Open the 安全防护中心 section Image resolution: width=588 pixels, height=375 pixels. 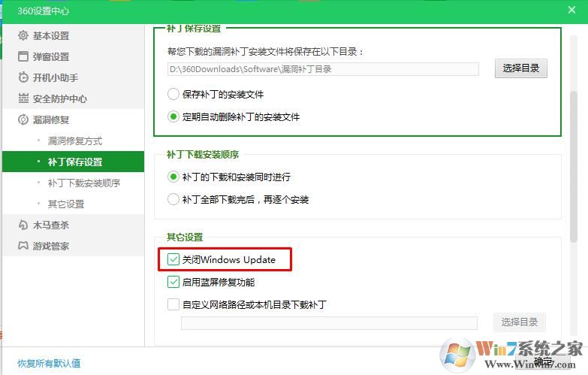tap(73, 98)
